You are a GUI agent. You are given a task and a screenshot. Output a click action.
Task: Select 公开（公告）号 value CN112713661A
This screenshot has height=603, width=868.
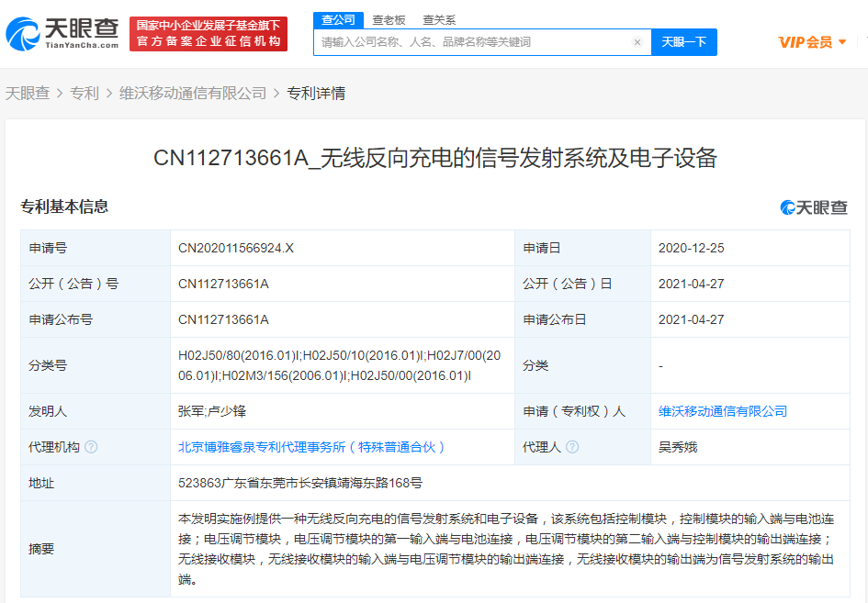pyautogui.click(x=223, y=284)
